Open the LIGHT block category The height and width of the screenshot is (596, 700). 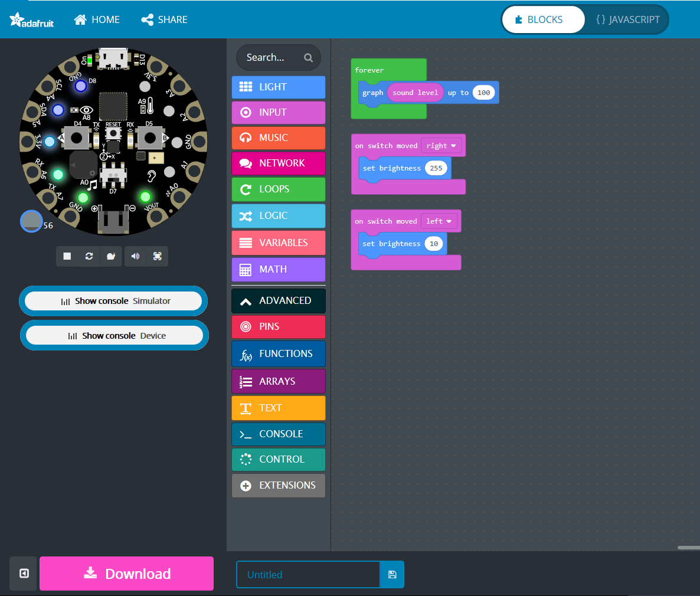pyautogui.click(x=278, y=87)
